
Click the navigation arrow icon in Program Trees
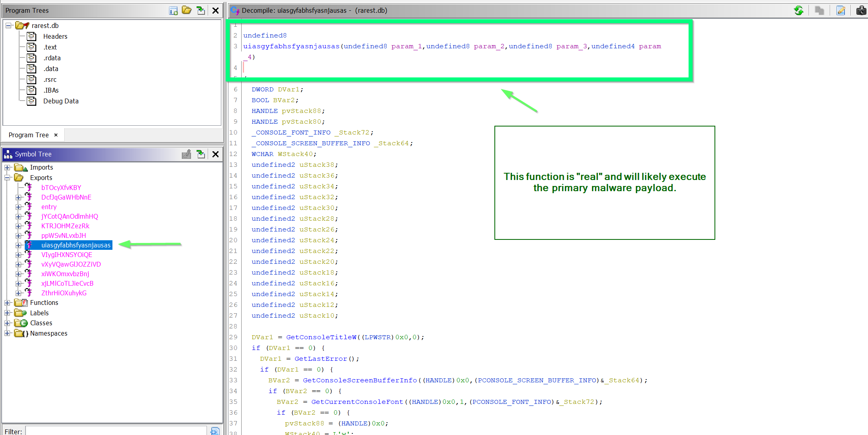tap(201, 10)
